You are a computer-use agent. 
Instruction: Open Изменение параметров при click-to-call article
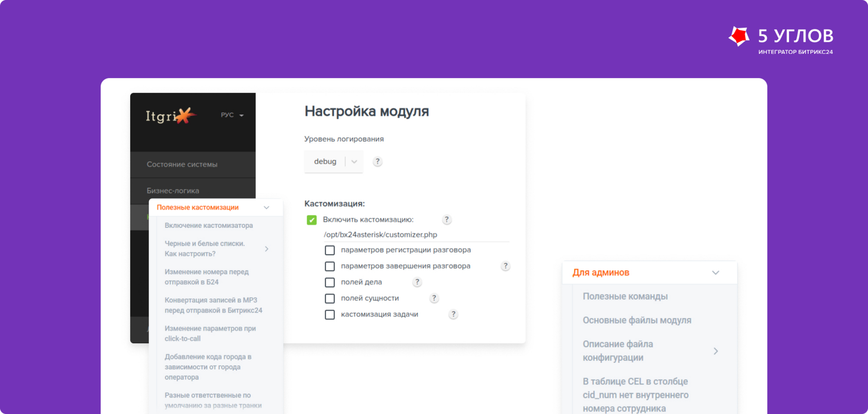click(x=210, y=333)
